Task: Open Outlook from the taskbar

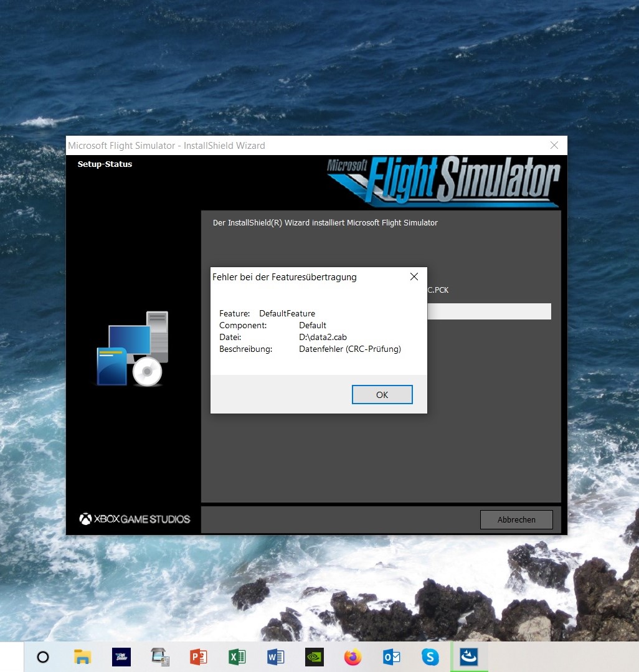Action: coord(391,656)
